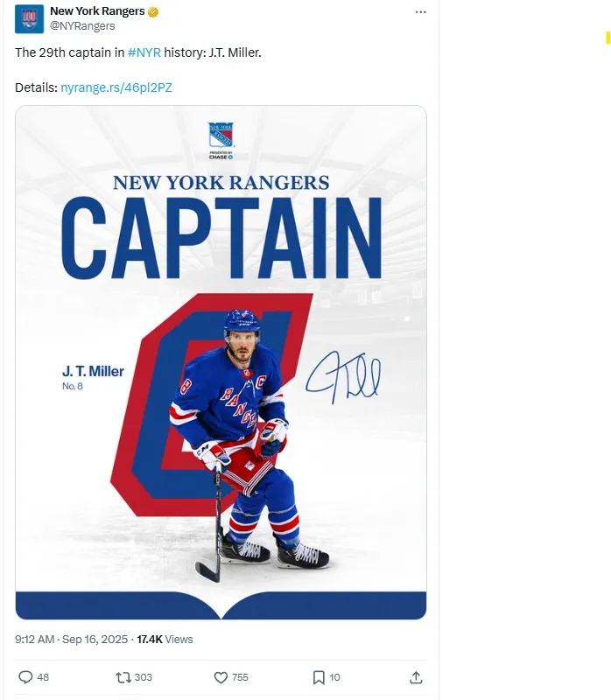This screenshot has height=700, width=611.
Task: Bookmark the tweet
Action: coord(319,677)
